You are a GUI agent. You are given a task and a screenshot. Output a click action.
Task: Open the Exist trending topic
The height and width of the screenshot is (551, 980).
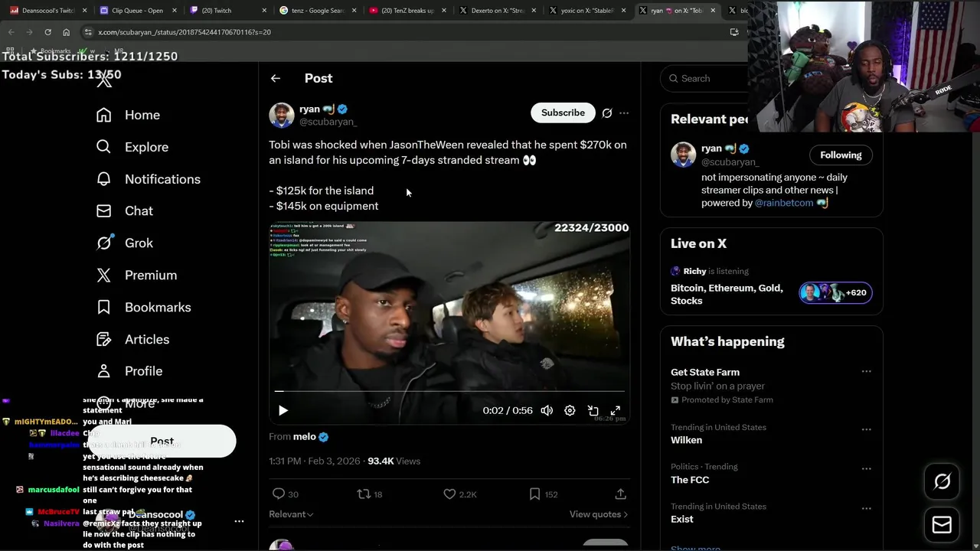(x=681, y=519)
